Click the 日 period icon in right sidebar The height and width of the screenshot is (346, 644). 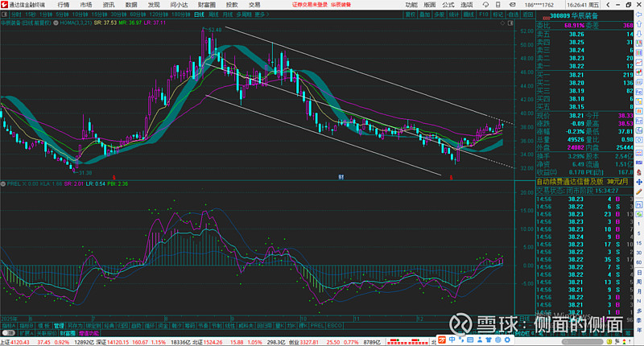pos(639,273)
